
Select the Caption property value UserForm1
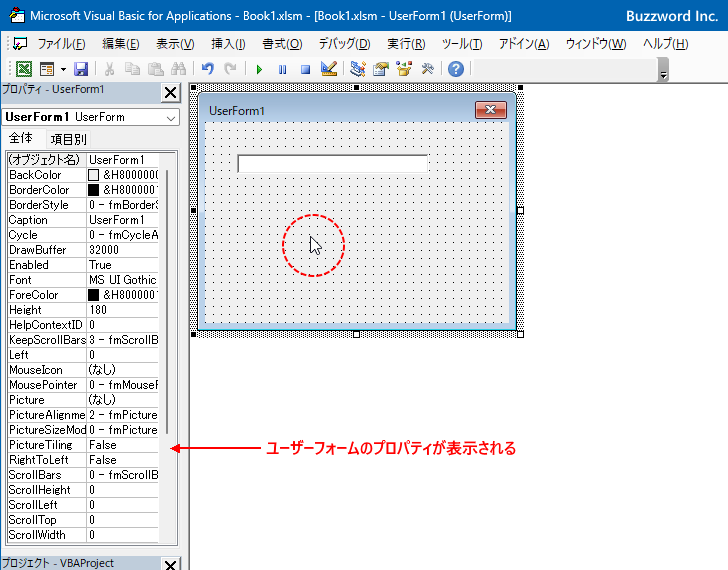click(x=123, y=220)
